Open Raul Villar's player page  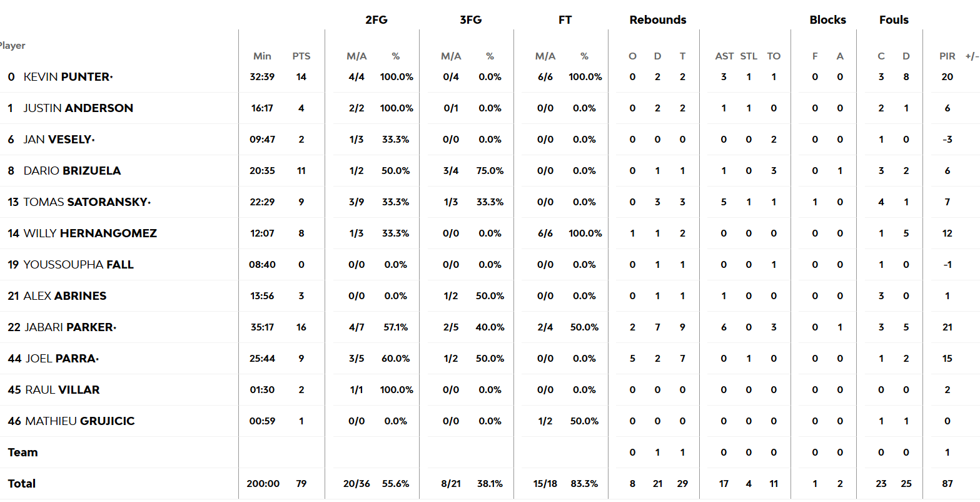62,390
